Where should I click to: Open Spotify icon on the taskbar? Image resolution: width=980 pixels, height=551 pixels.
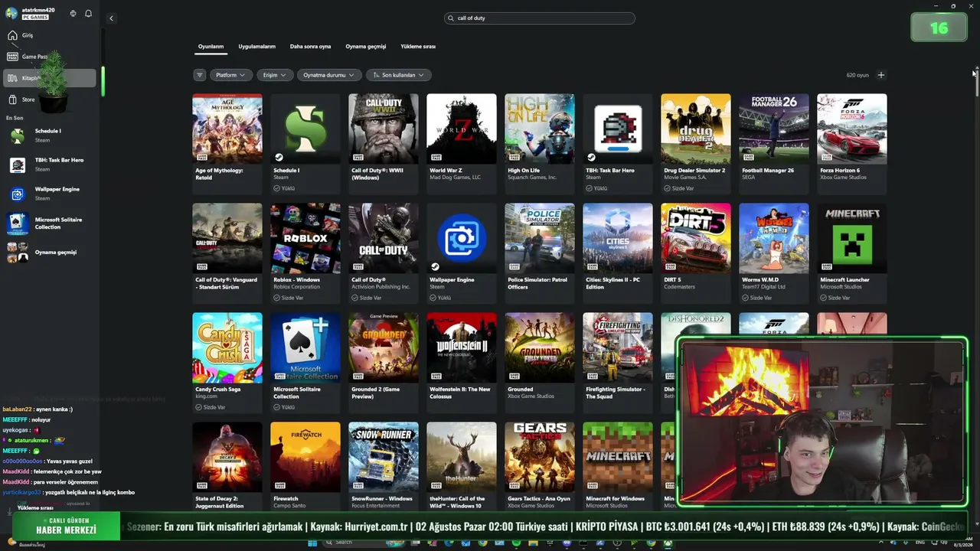[516, 543]
